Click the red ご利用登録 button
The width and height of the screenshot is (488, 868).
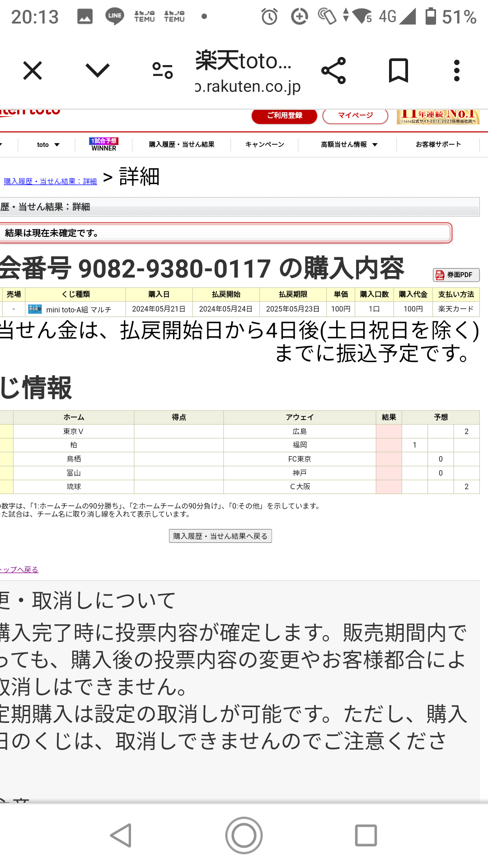285,116
